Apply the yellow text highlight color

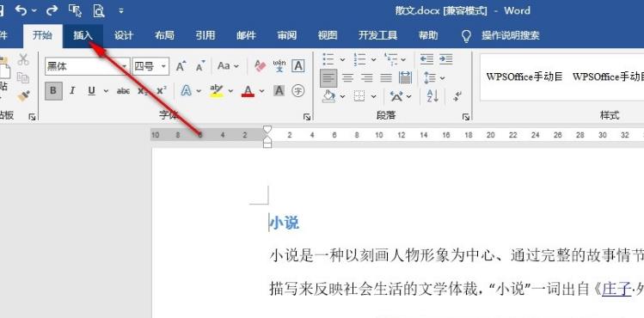216,91
